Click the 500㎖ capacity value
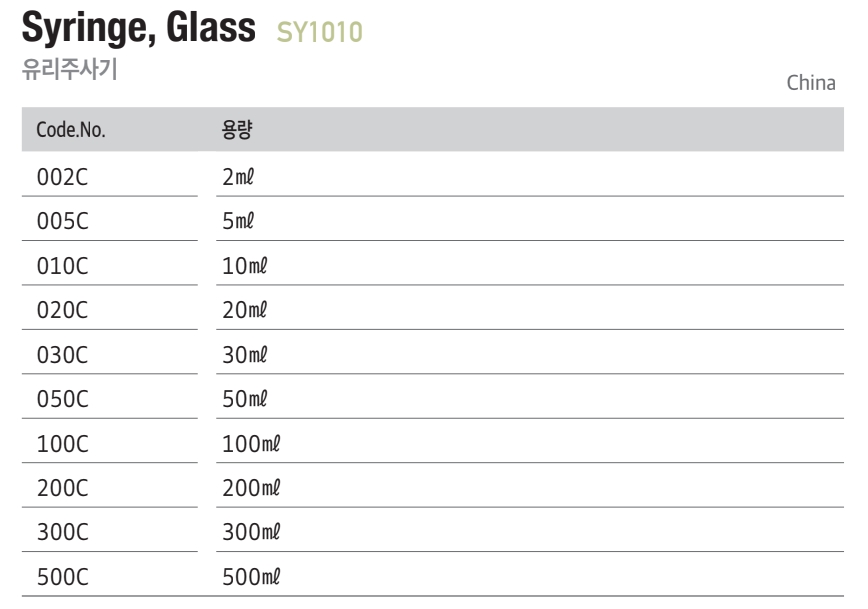Viewport: 868px width, 609px height. pyautogui.click(x=251, y=577)
